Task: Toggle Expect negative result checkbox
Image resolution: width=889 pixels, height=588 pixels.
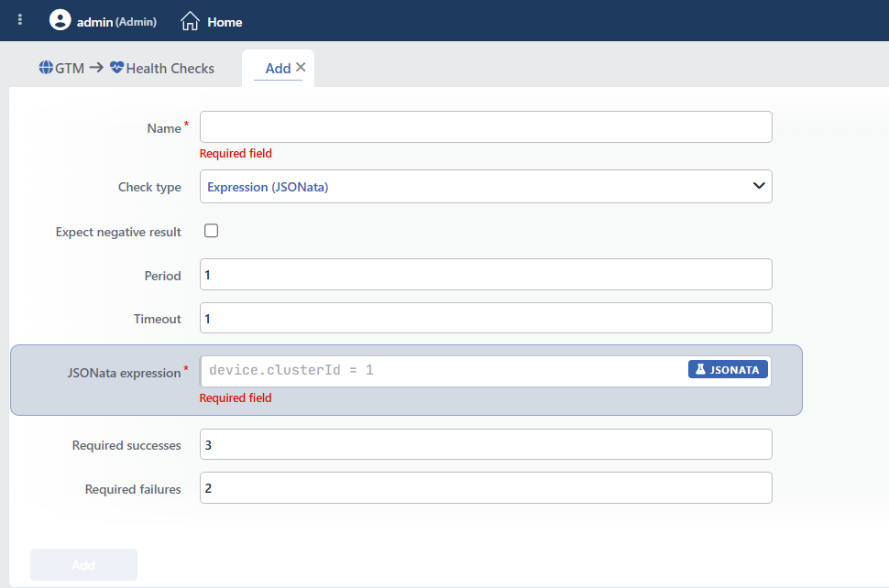Action: (x=211, y=231)
